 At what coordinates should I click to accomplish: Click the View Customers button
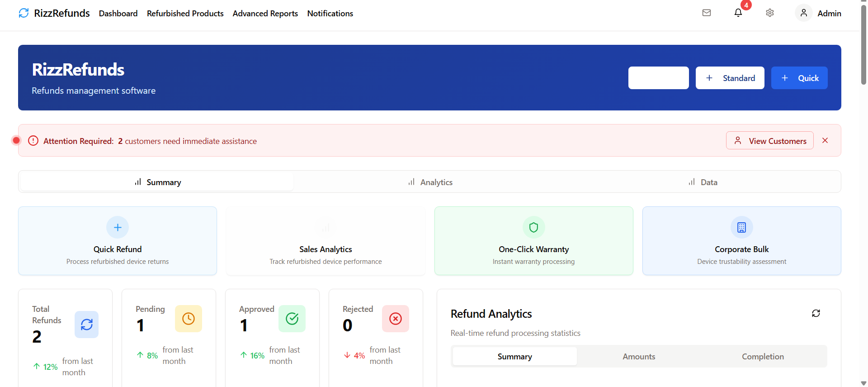[x=770, y=140]
